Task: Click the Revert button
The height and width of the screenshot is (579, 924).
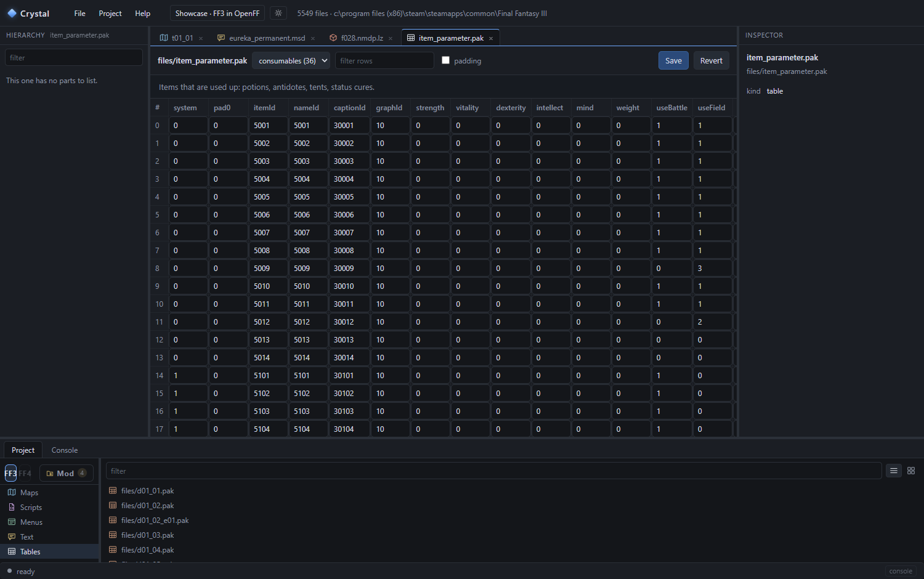Action: 711,60
